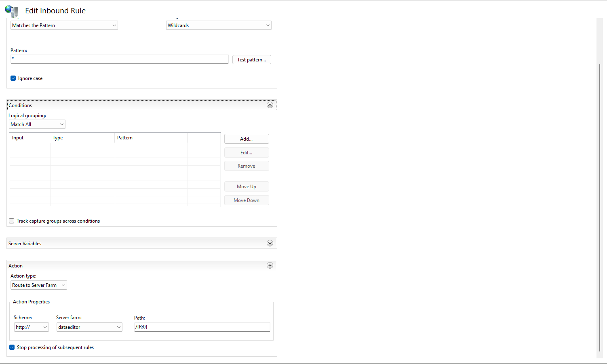This screenshot has width=607, height=364.
Task: Open the Logical grouping Match All dropdown
Action: (x=37, y=124)
